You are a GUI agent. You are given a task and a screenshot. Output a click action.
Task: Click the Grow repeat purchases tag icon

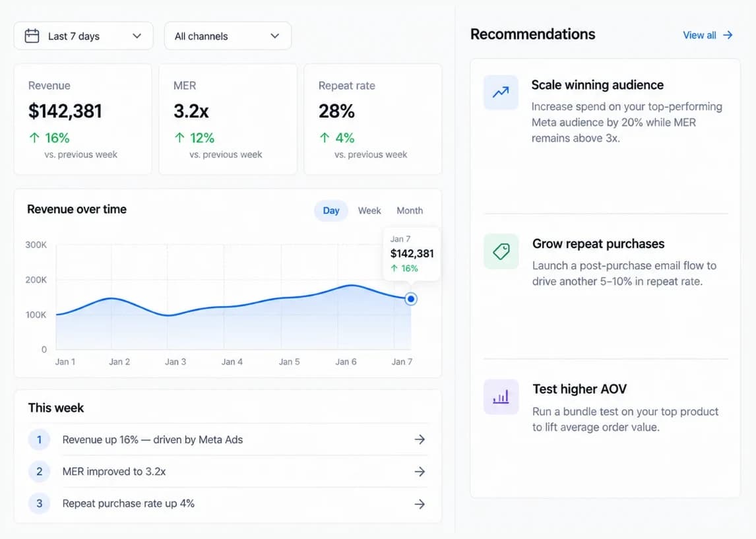[501, 251]
